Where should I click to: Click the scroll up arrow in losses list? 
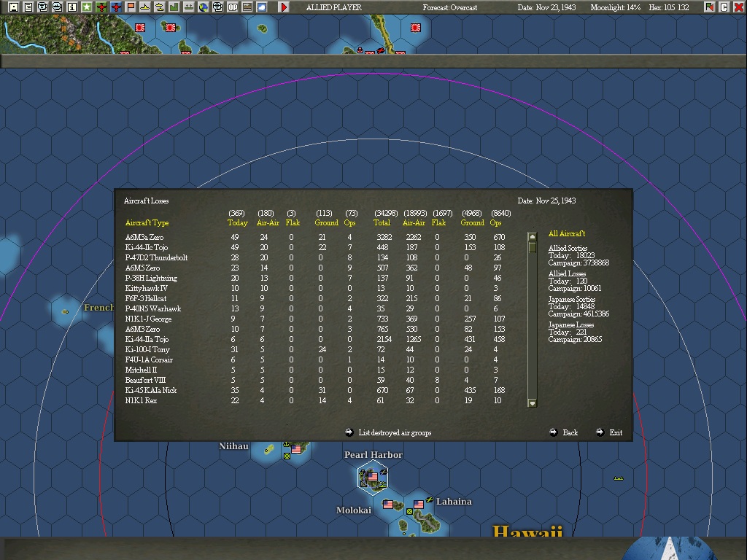(x=533, y=237)
